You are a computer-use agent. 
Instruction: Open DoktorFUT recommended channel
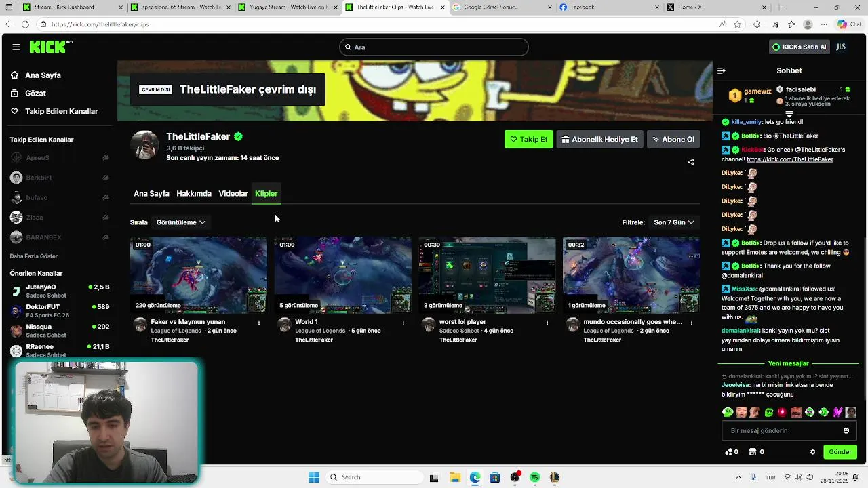(x=60, y=310)
